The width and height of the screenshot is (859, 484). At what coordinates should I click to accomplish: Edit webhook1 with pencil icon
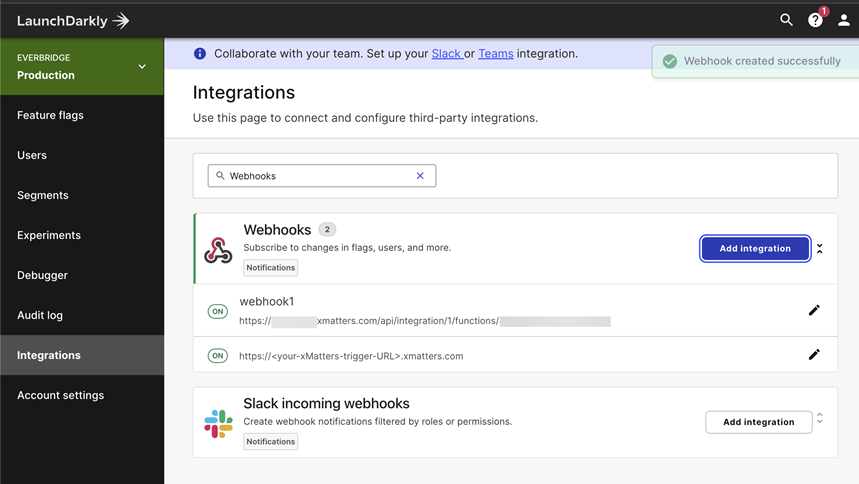[814, 310]
